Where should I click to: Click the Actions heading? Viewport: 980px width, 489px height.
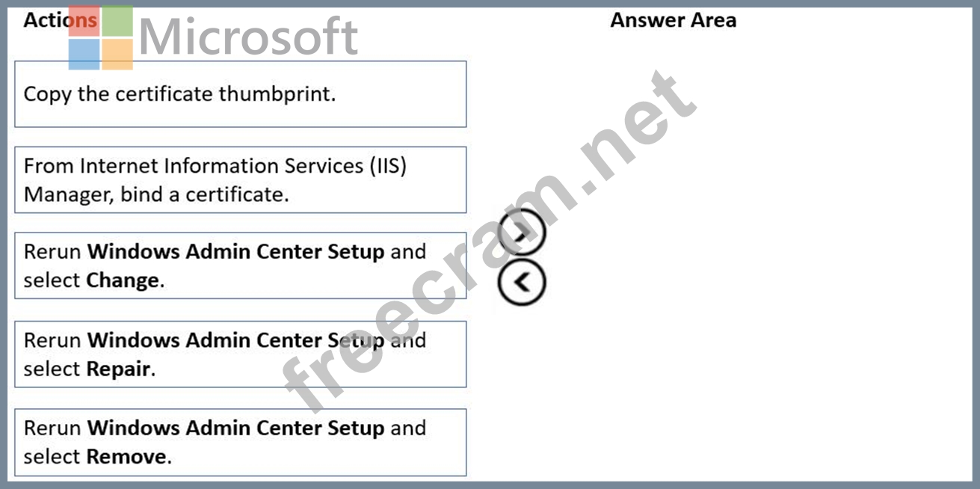45,20
